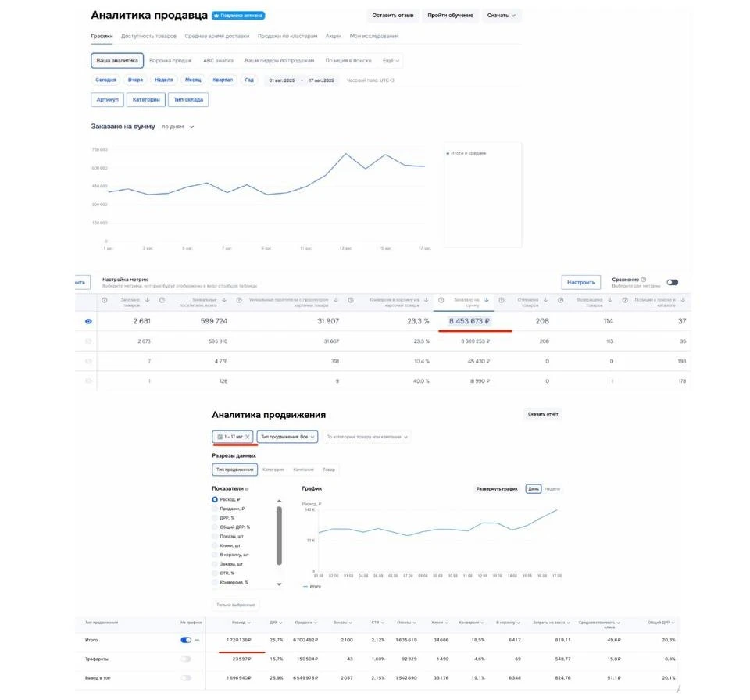Click the Скачать отчёт button
Viewport: 750px width, 700px height.
click(542, 414)
